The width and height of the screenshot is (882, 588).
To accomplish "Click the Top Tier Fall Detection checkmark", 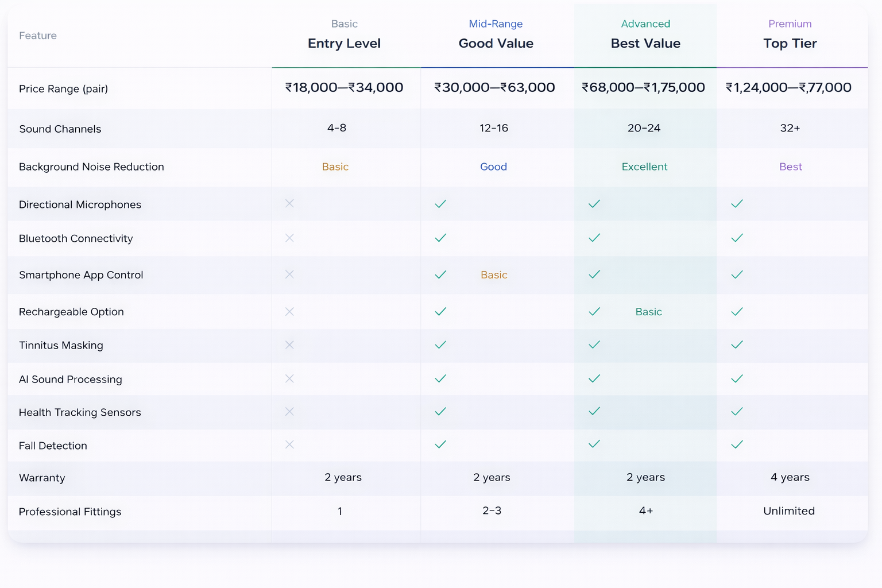I will click(x=737, y=444).
